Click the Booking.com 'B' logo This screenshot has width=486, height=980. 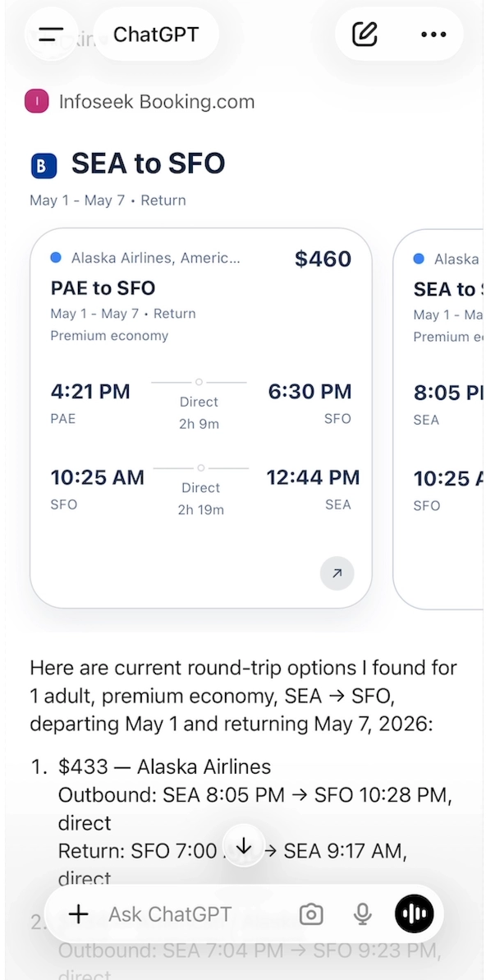pyautogui.click(x=42, y=164)
